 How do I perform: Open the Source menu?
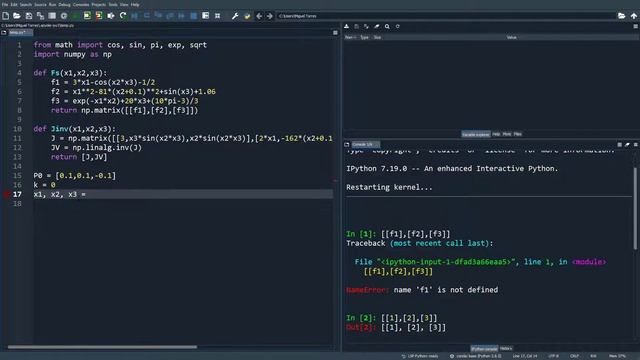point(40,4)
